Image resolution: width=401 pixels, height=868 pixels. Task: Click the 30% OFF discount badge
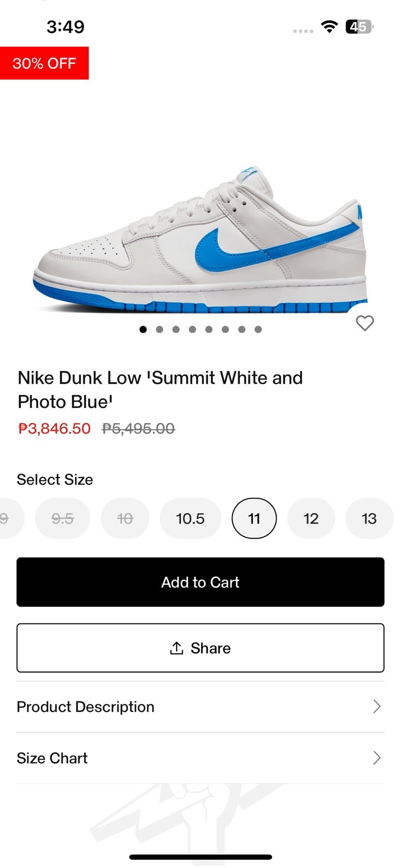click(44, 63)
